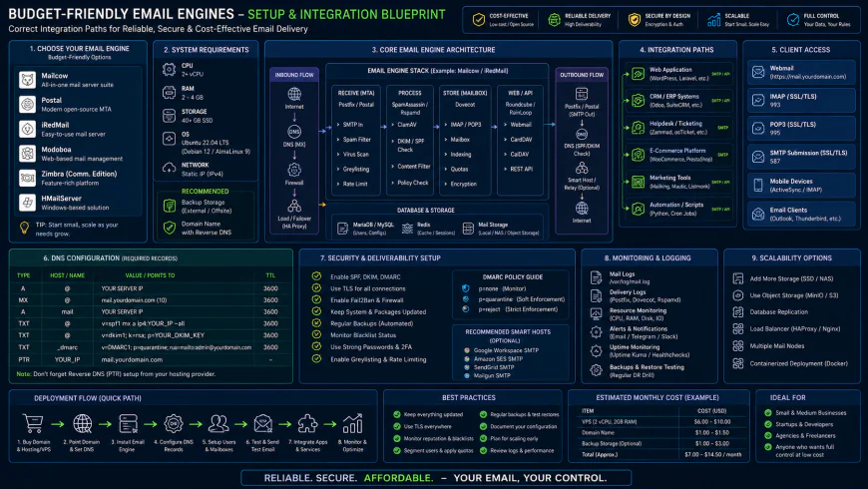
Task: Click checkmark beside Keep everything updated
Action: point(397,414)
